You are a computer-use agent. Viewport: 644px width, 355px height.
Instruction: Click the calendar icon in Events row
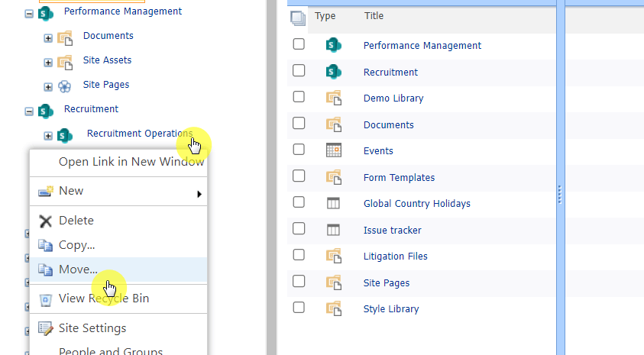(x=334, y=150)
